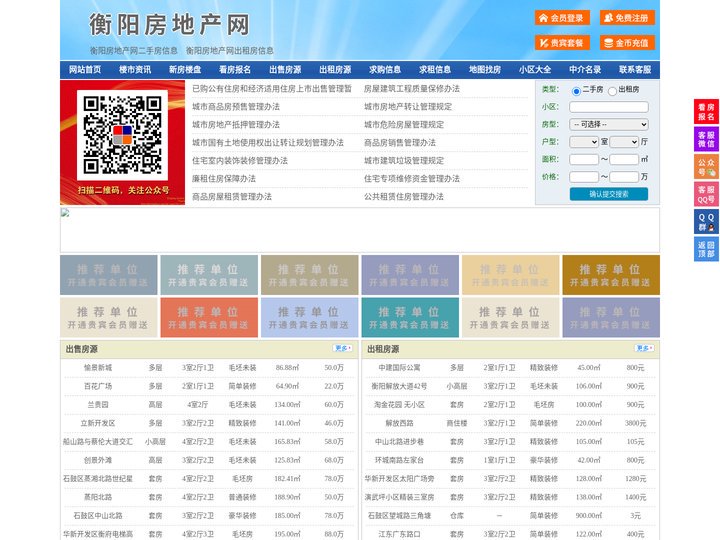This screenshot has width=720, height=540.
Task: Open 小区大全 navigation item
Action: (535, 70)
